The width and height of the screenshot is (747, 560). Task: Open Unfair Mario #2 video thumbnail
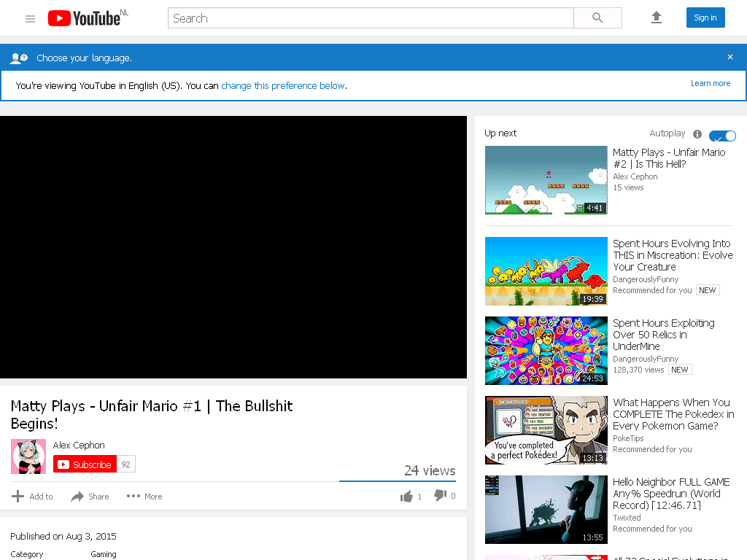546,180
